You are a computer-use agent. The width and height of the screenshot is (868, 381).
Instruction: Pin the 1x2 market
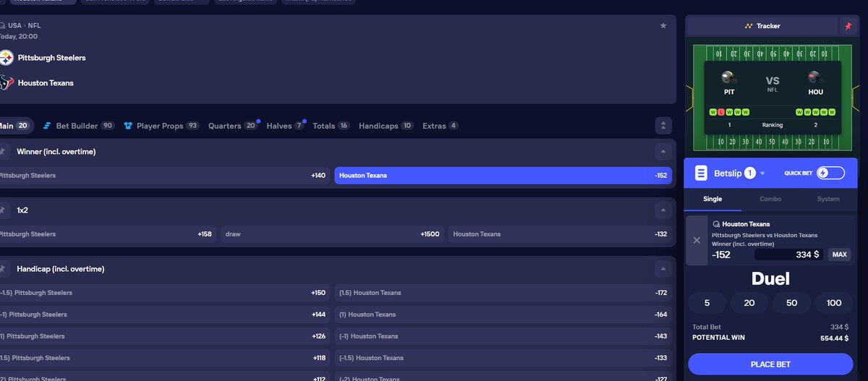point(2,210)
